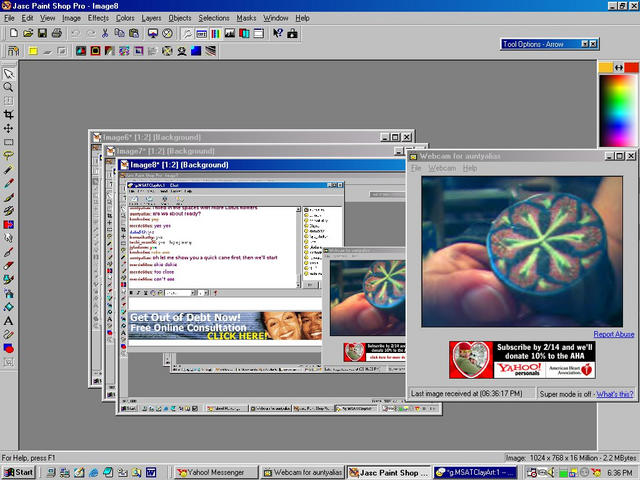Toggle the tool options palette button
This screenshot has height=480, width=640.
click(201, 33)
